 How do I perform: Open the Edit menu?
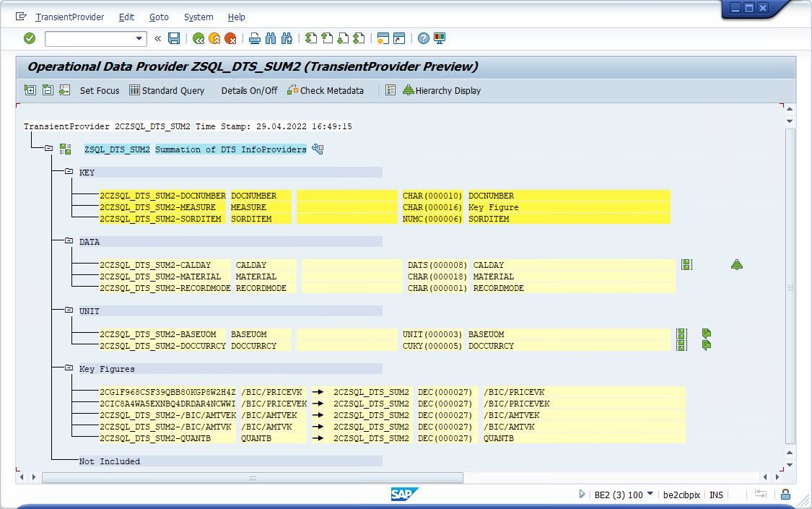click(126, 17)
